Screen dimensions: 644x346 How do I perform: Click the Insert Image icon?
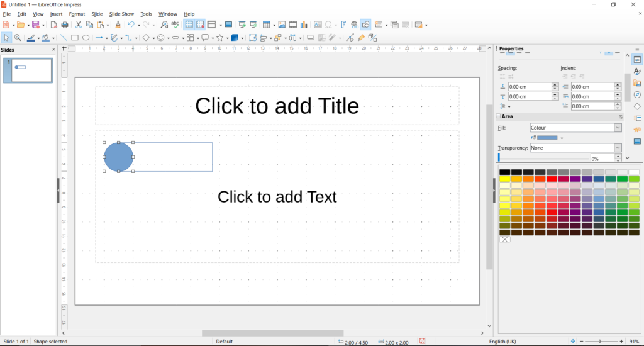(282, 25)
